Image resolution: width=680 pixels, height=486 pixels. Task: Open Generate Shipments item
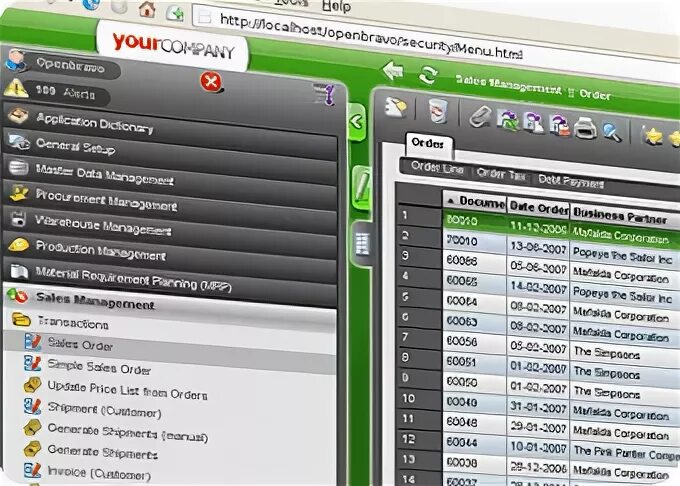coord(102,451)
